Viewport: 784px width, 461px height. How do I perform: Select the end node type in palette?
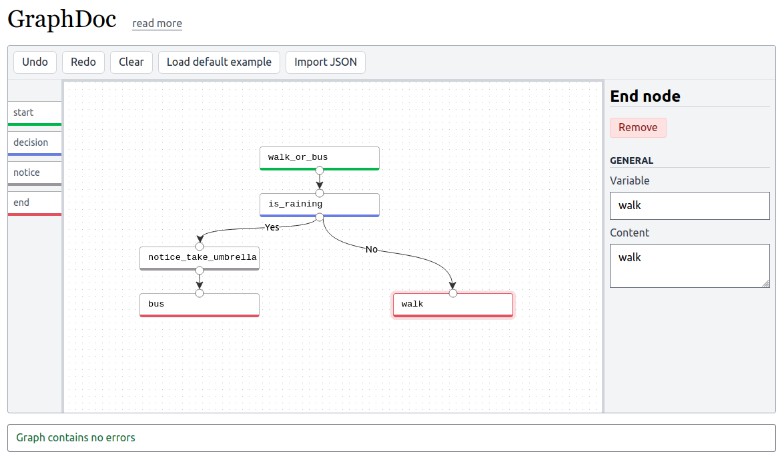(34, 202)
